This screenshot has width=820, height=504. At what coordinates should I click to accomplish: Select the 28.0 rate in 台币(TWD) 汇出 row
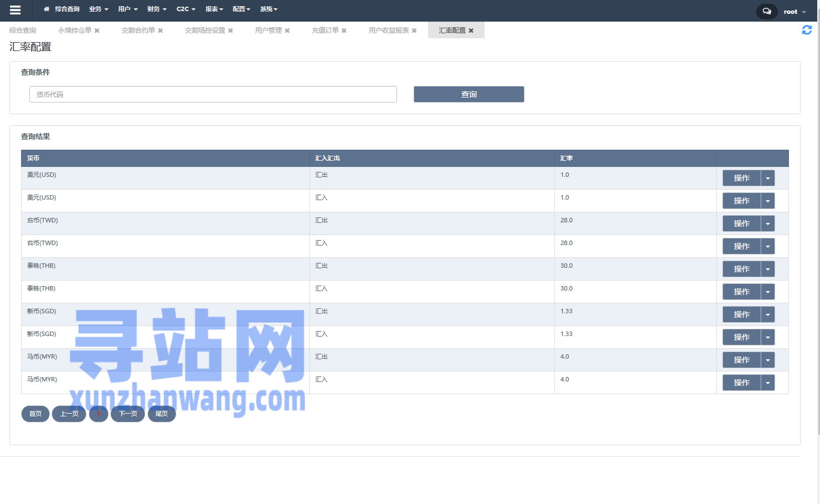point(567,220)
